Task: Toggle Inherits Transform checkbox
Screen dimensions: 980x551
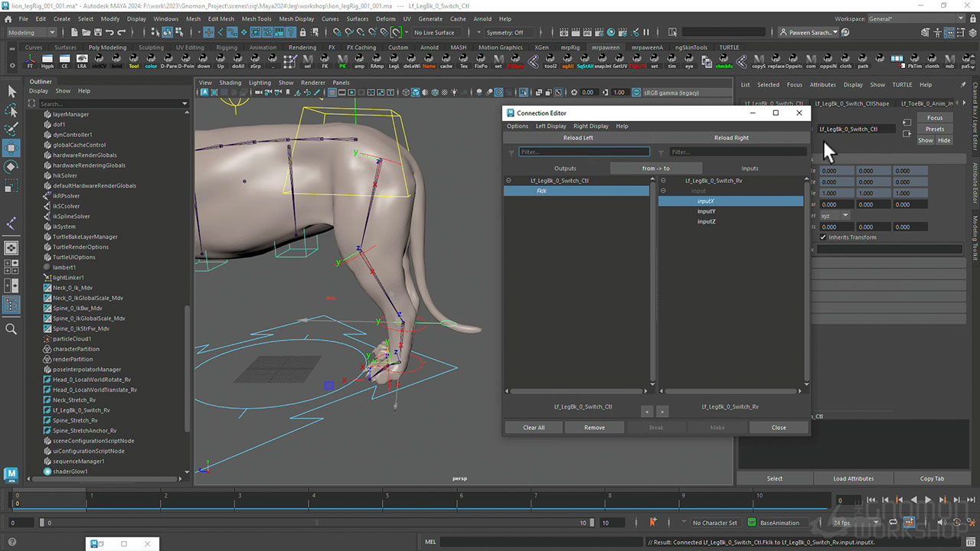Action: [823, 237]
